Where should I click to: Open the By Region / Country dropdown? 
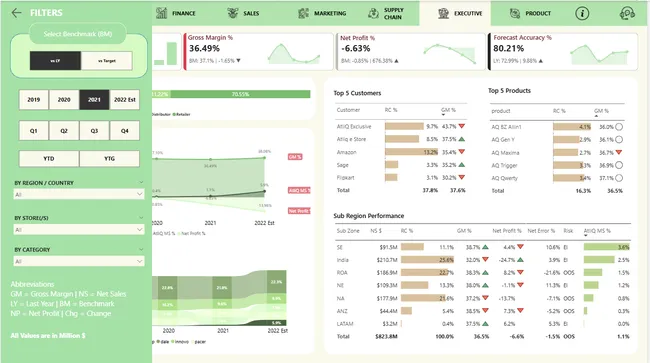click(x=79, y=194)
